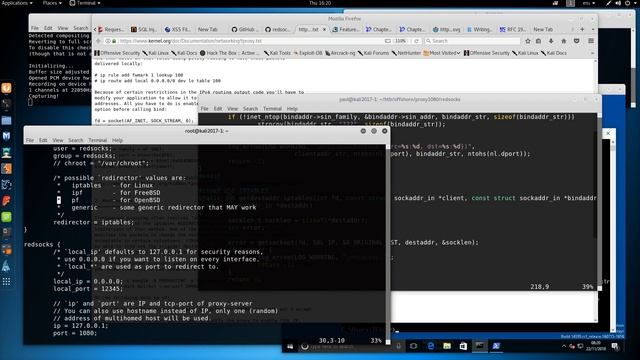This screenshot has height=360, width=640.
Task: Open Aircrack-ng bookmark
Action: (x=340, y=53)
